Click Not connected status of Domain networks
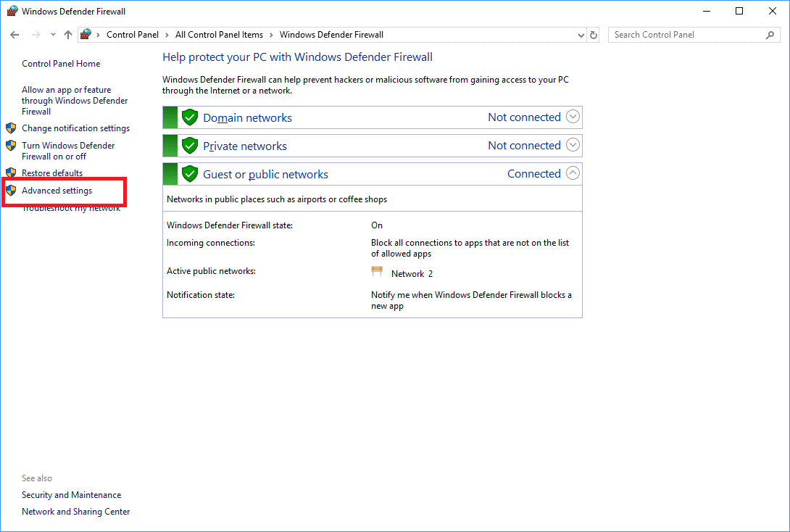This screenshot has height=532, width=790. click(524, 117)
